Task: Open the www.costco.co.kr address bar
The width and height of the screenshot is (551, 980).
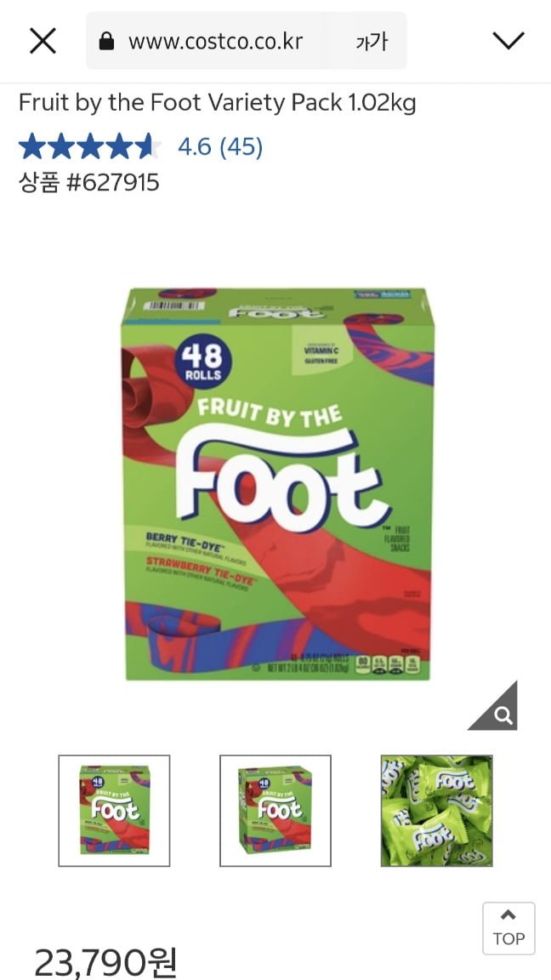Action: coord(215,41)
